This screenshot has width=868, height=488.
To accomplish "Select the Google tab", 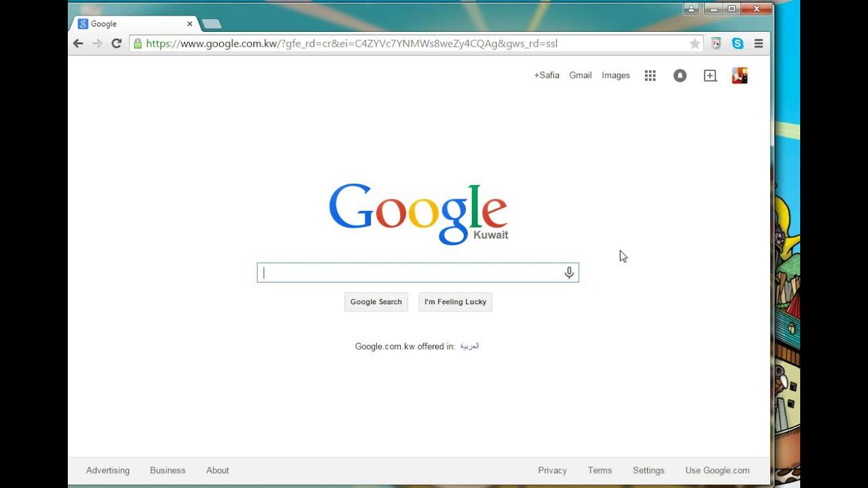I will [136, 24].
